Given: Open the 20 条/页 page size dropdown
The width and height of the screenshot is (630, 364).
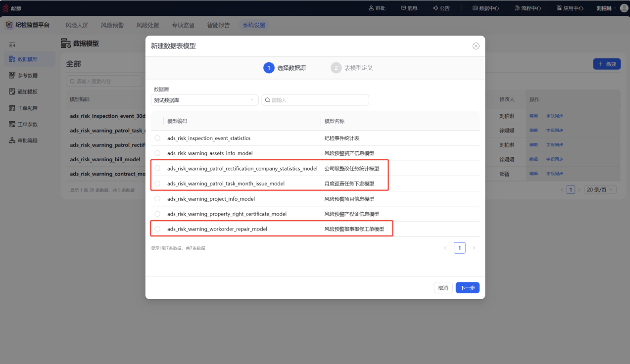Looking at the screenshot, I should pos(600,189).
